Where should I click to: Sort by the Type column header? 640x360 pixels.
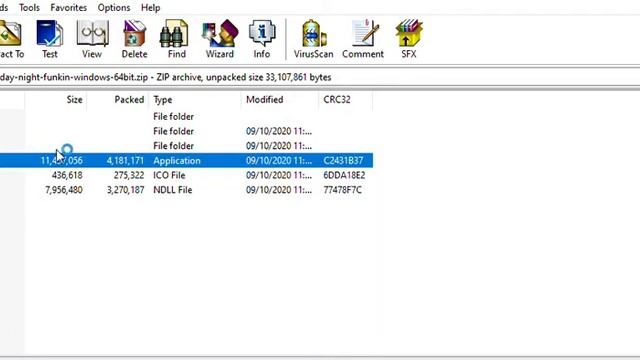(162, 100)
